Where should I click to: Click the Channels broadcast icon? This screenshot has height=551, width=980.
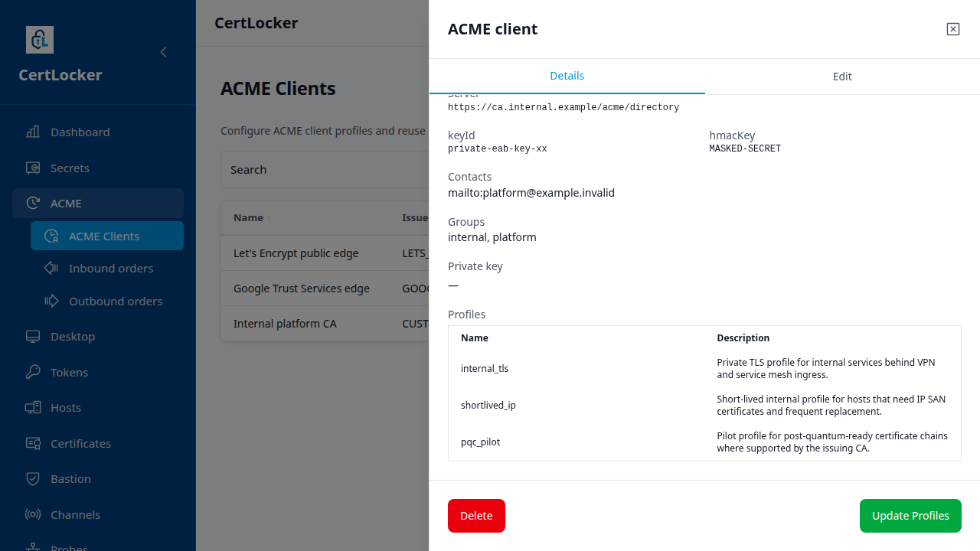coord(33,514)
